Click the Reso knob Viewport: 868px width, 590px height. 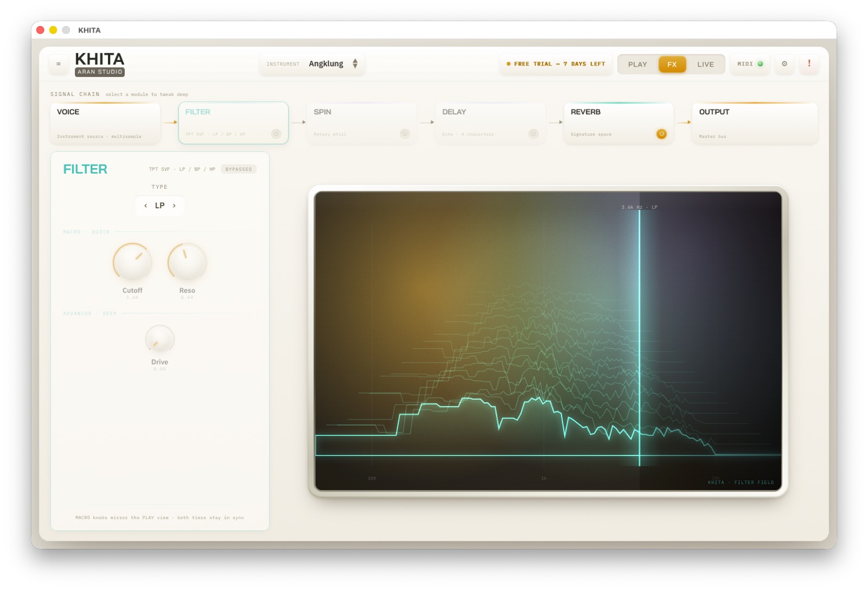(x=187, y=262)
